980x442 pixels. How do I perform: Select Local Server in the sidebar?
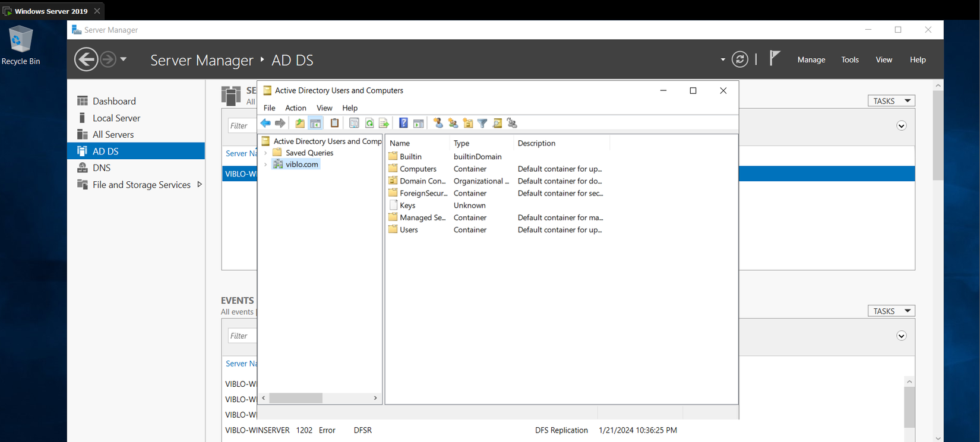point(116,118)
